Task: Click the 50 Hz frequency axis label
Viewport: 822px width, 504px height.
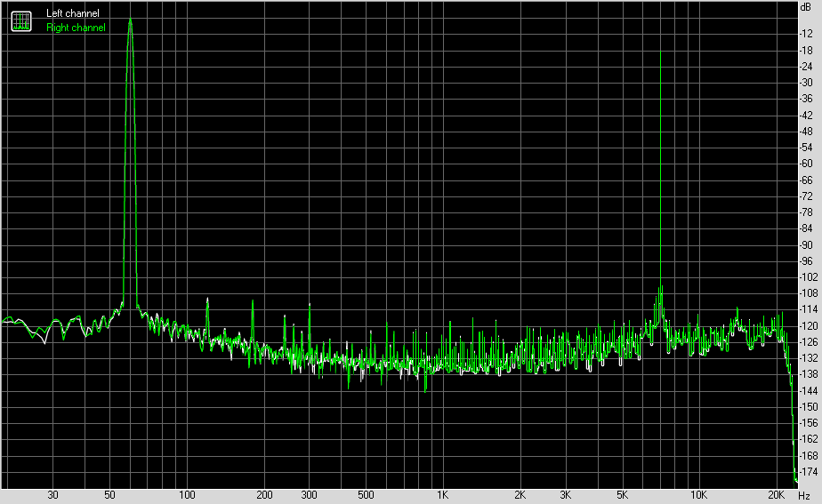Action: [x=109, y=495]
